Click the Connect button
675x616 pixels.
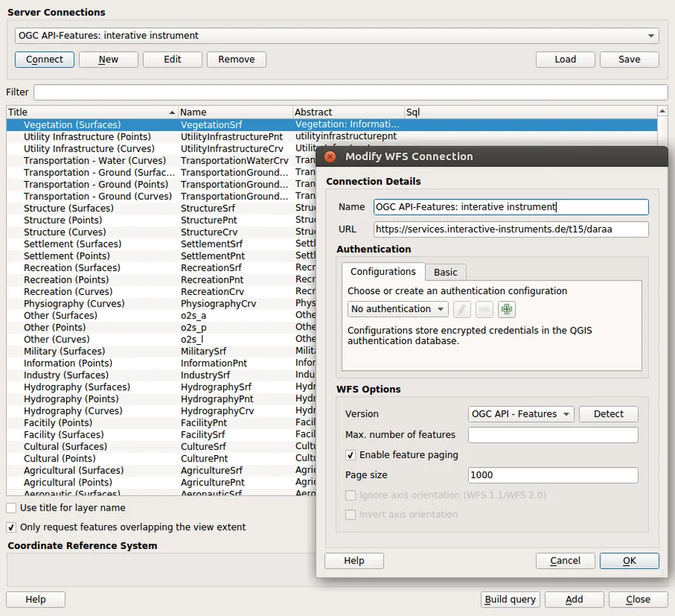[x=45, y=59]
